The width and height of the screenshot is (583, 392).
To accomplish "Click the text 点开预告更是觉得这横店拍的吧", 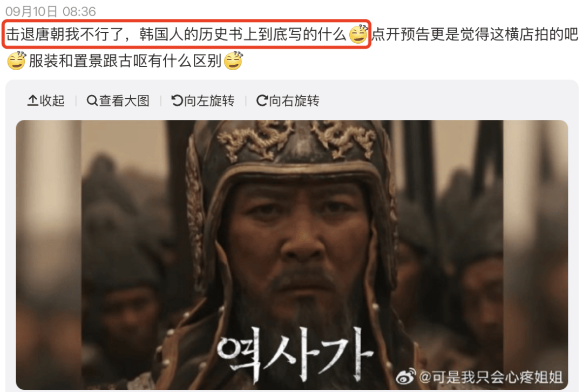I will (475, 34).
